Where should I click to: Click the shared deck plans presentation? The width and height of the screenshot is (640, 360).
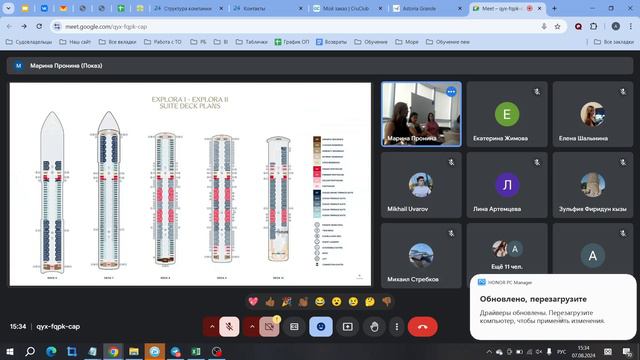(190, 184)
